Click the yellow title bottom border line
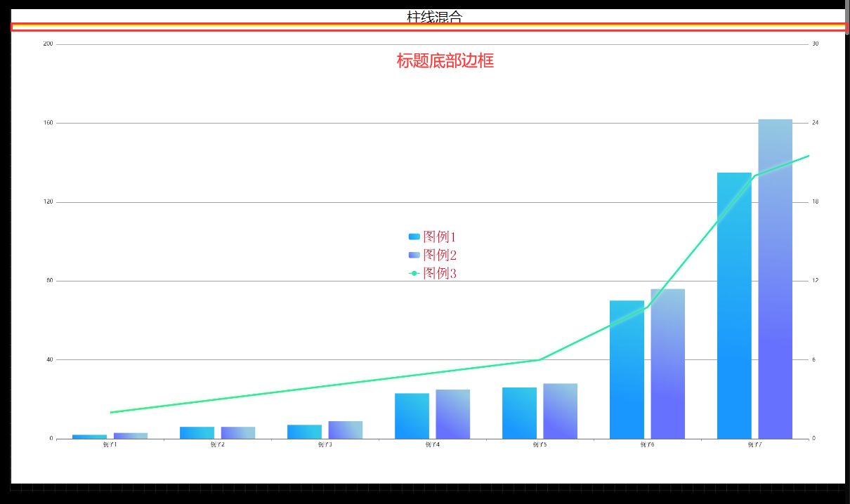Image resolution: width=850 pixels, height=504 pixels. (x=427, y=27)
